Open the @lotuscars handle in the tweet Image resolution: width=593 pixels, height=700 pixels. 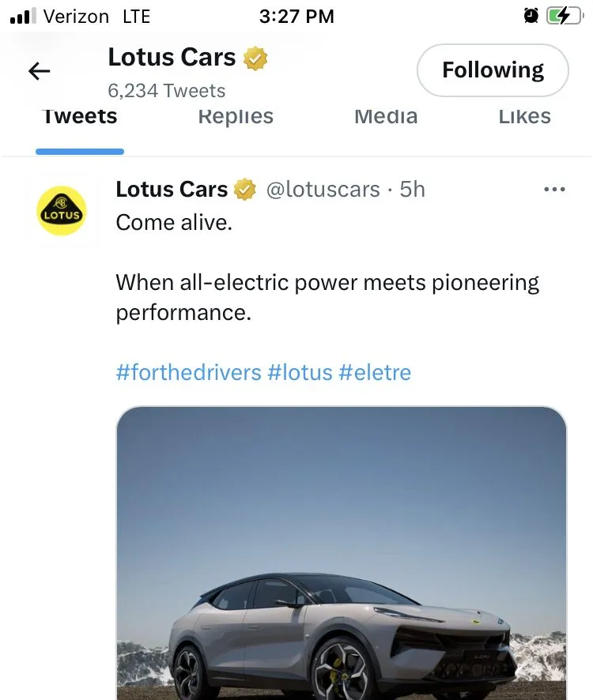click(x=322, y=190)
